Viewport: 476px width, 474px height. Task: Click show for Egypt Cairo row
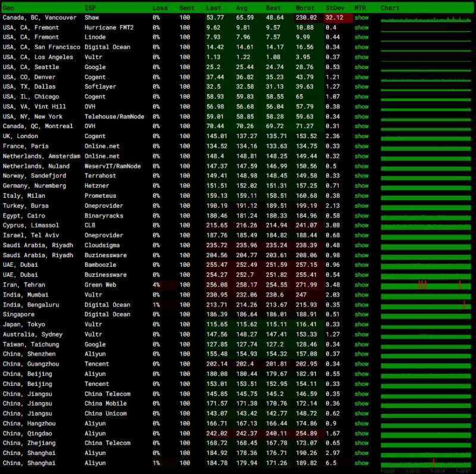pos(361,216)
